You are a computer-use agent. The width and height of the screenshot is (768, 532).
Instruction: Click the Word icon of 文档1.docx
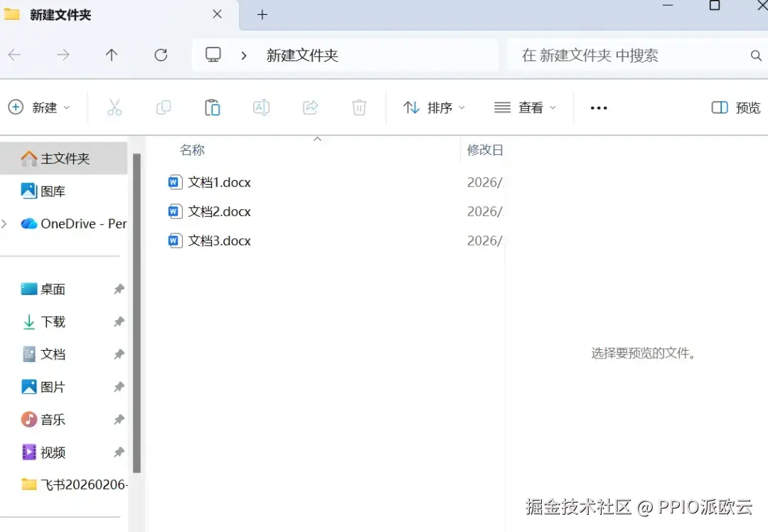coord(175,182)
